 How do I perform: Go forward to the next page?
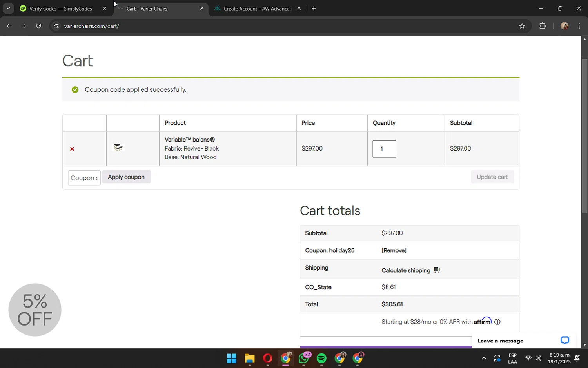tap(24, 26)
